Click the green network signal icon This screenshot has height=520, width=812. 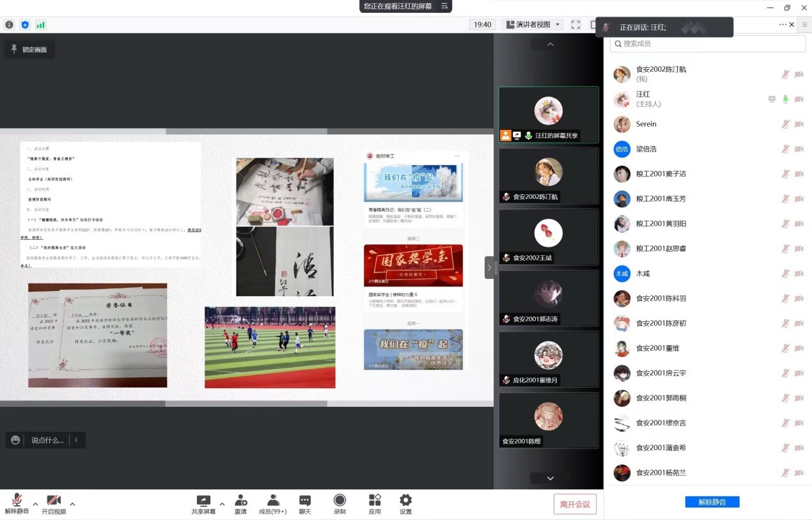41,25
